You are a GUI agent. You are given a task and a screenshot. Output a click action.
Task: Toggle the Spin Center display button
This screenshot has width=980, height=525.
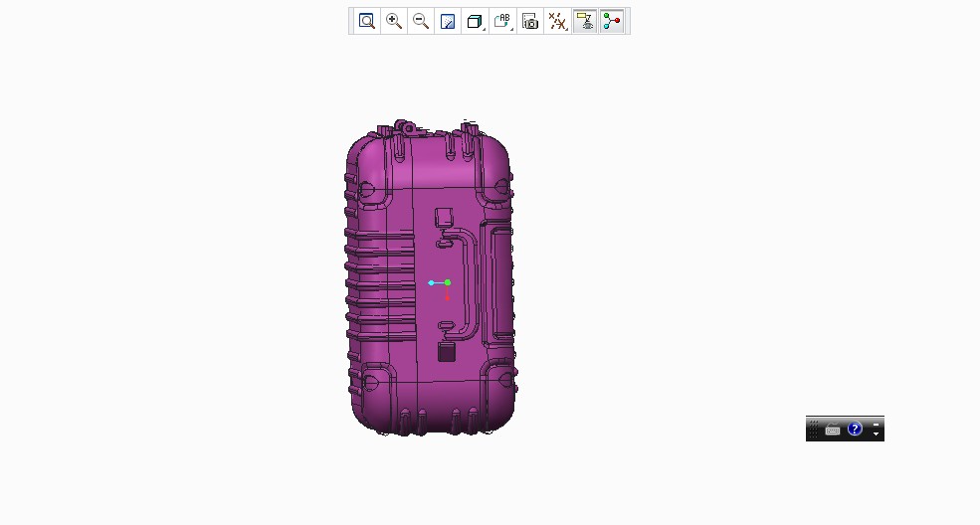[x=612, y=21]
